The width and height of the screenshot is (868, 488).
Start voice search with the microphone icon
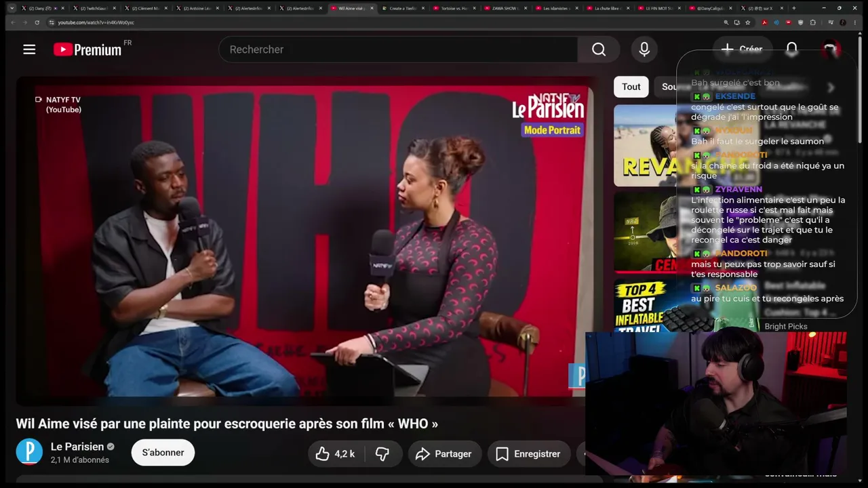(x=644, y=49)
